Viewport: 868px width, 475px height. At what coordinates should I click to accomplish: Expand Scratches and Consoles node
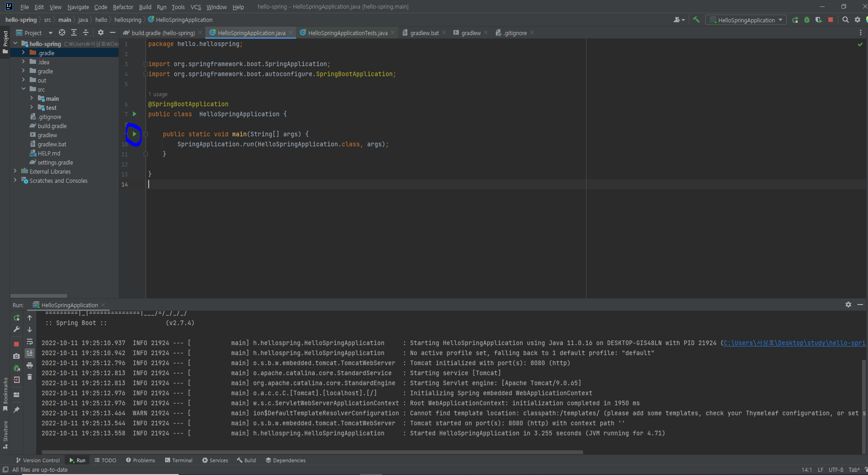coord(15,181)
